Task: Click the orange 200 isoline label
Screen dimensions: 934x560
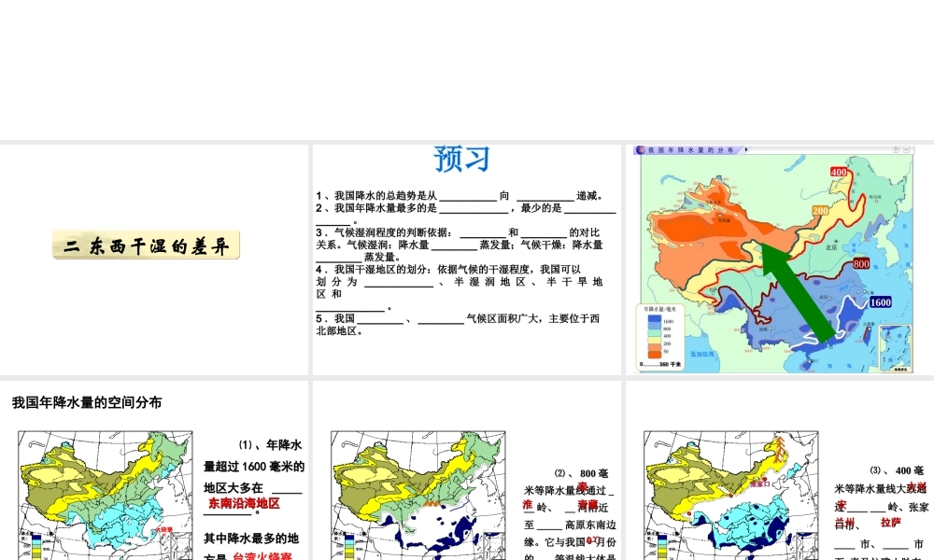Action: coord(820,211)
